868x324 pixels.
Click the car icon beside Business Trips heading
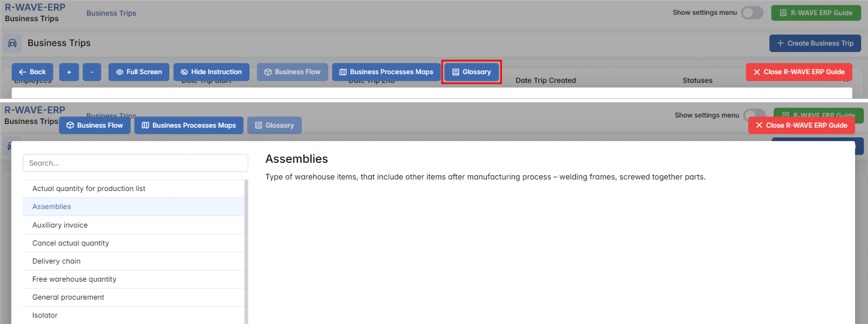12,43
